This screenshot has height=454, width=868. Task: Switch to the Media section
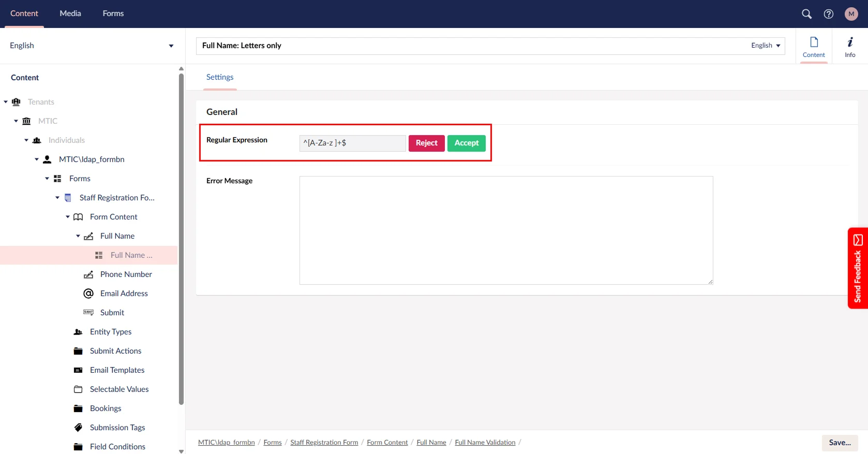[70, 13]
